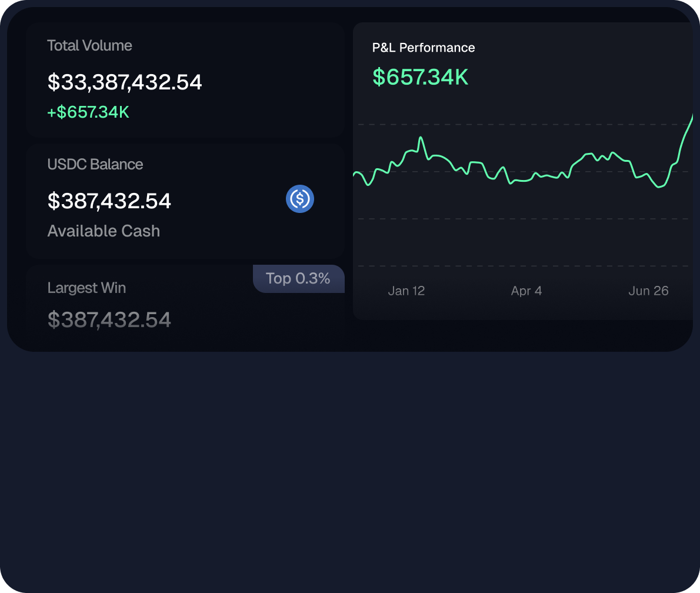Select the Jan 12 date on the chart axis
Viewport: 700px width, 593px height.
(x=406, y=291)
